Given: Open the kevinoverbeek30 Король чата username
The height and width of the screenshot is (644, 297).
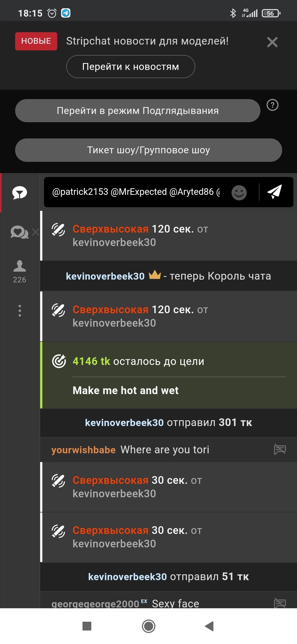Looking at the screenshot, I should point(105,276).
